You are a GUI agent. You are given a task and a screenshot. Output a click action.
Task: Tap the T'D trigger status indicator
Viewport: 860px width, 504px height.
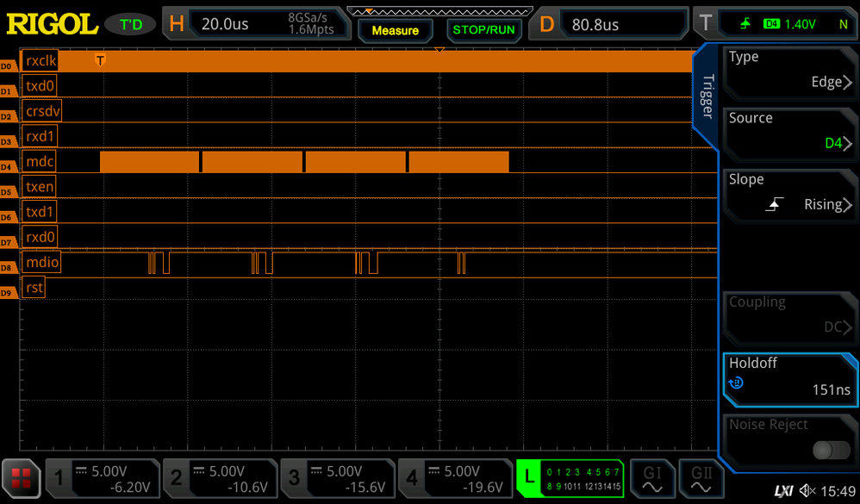(x=130, y=25)
